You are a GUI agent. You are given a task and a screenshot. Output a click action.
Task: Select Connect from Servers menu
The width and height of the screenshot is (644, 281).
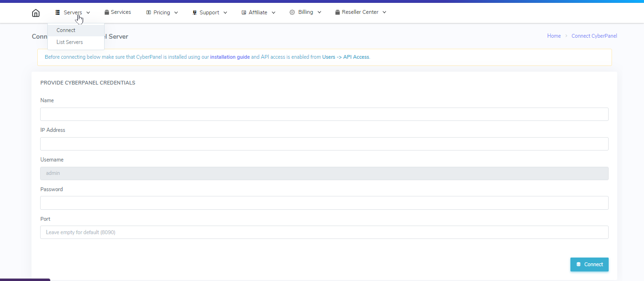point(66,30)
